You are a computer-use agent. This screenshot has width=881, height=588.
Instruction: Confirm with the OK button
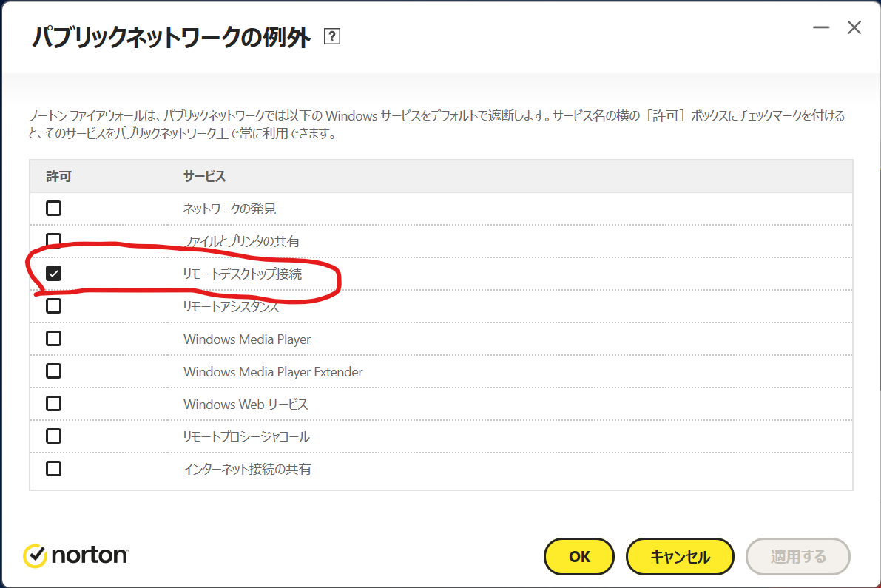coord(579,556)
